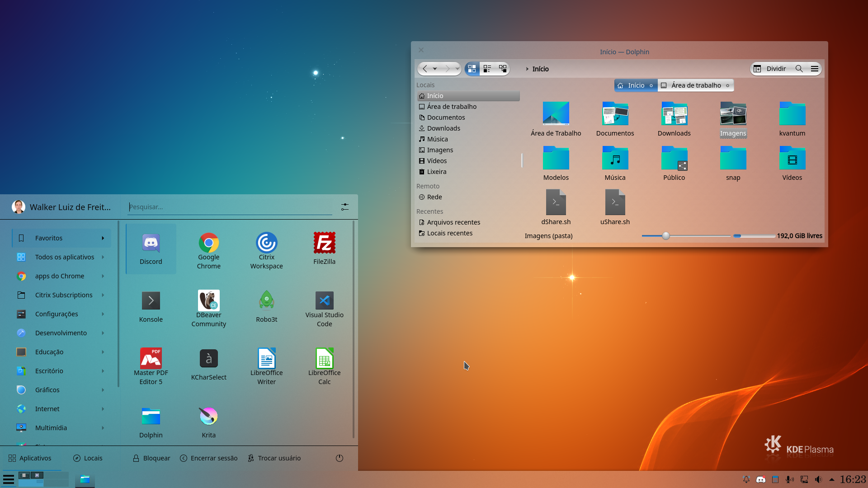
Task: Show hidden tray icons arrow
Action: [x=832, y=479]
